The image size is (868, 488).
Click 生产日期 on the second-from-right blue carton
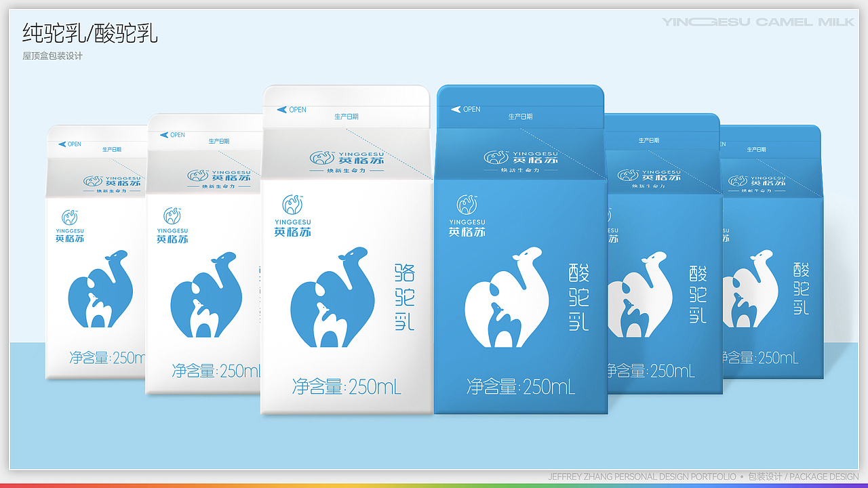pos(649,141)
